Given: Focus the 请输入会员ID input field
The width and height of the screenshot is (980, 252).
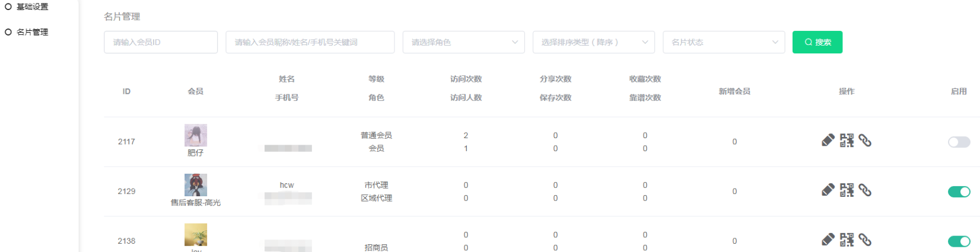Looking at the screenshot, I should (161, 42).
